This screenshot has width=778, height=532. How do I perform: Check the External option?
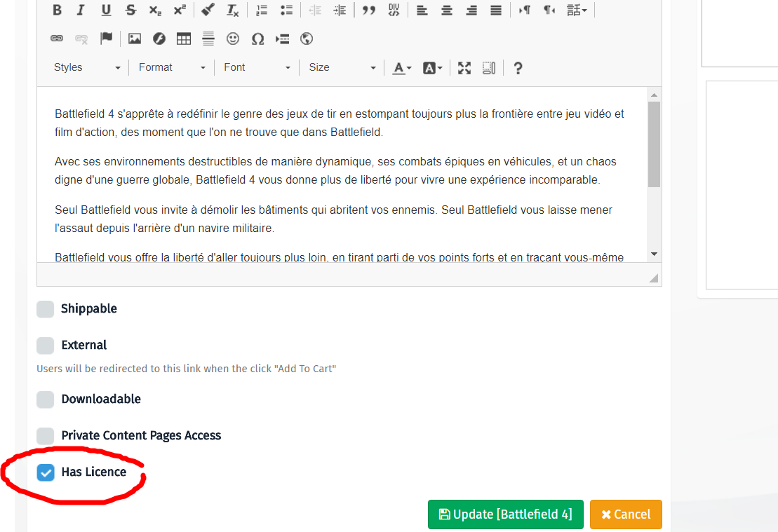(45, 346)
